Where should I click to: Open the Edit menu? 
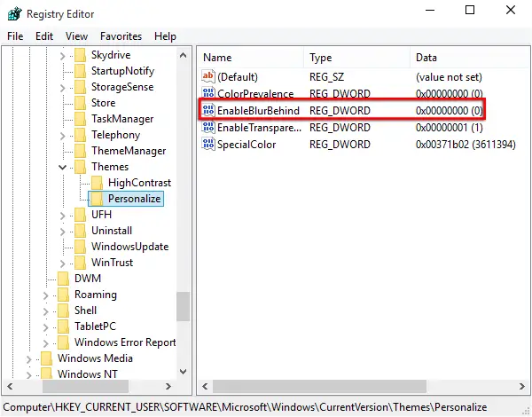[x=44, y=36]
